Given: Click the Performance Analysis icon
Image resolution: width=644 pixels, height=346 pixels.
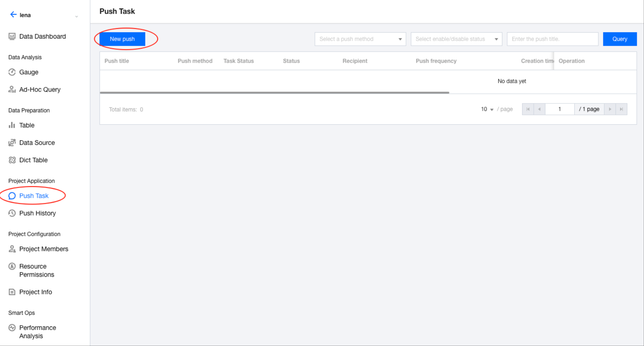Looking at the screenshot, I should point(12,328).
